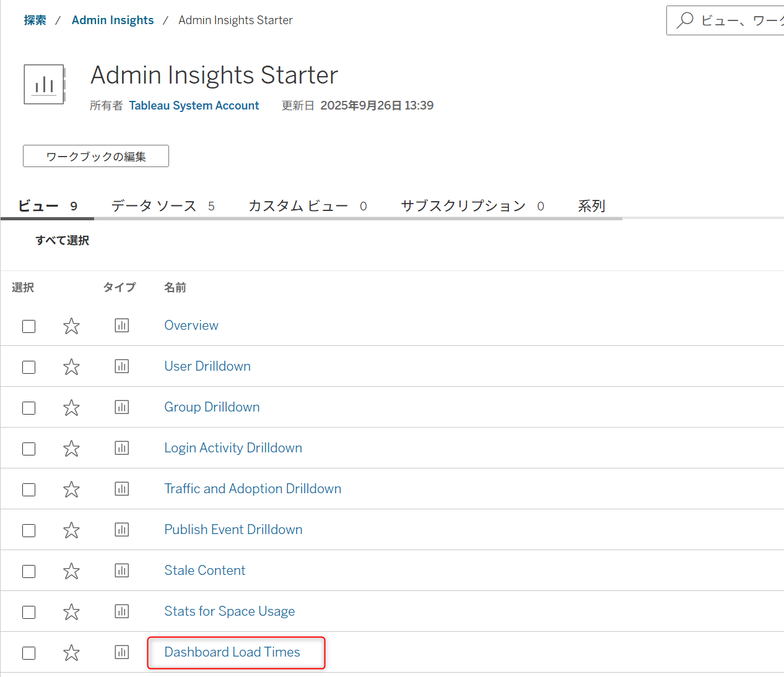Click the update date 2025年9月26日 13:39

coord(377,106)
